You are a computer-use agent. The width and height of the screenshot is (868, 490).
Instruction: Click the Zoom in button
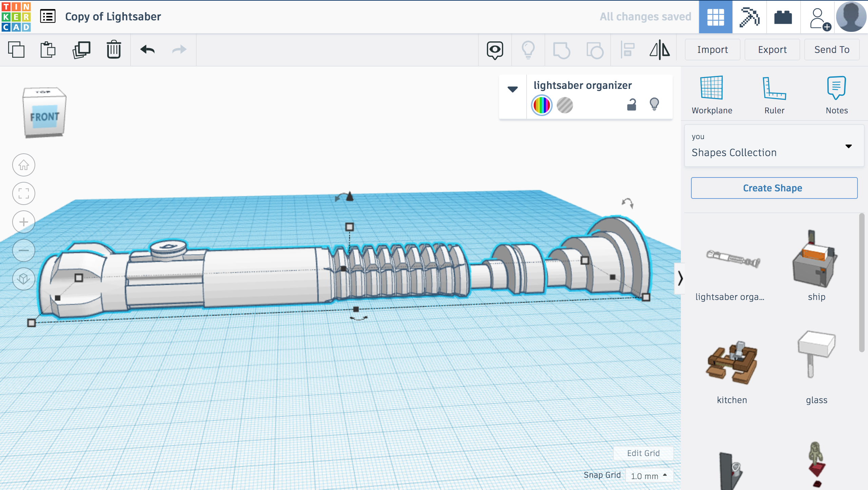[x=24, y=222]
